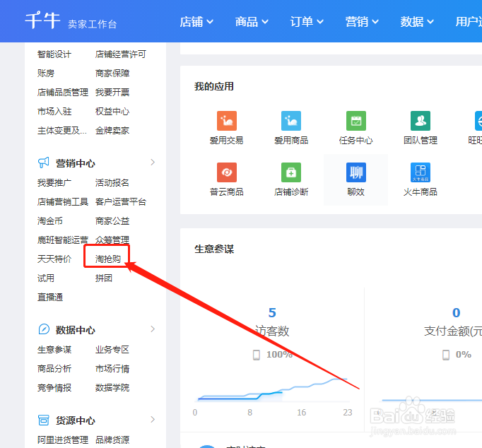Open 权益中心 link
Viewport: 482px width, 448px height.
click(x=112, y=112)
